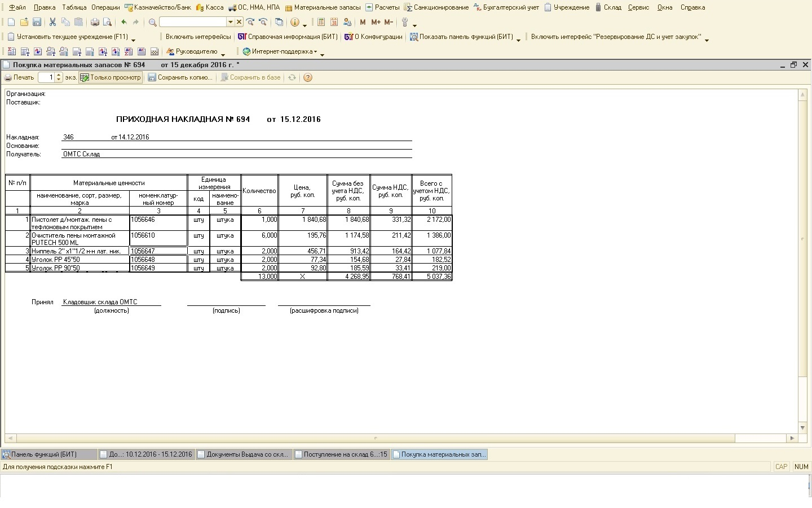Switch to the Панель функций (БИТ) window tab
Screen dimensions: 812x508
[48, 454]
